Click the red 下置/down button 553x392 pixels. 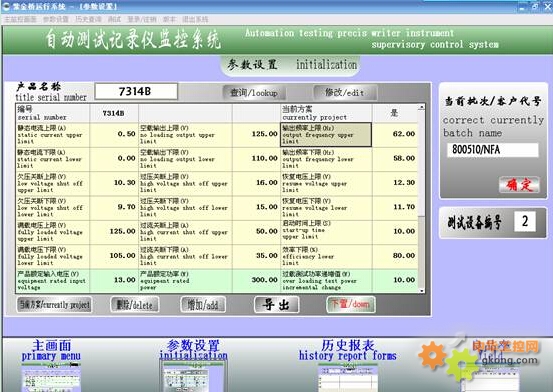point(350,304)
